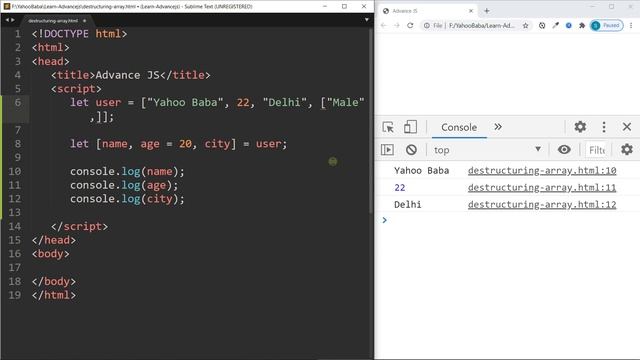Open DevTools settings gear beside Console tab
Screen dimensions: 640x360
pyautogui.click(x=580, y=127)
